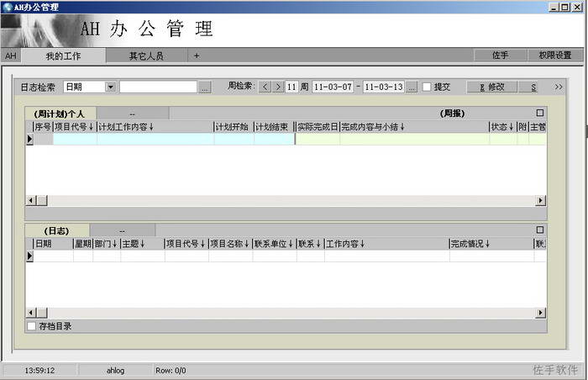
Task: Click the log search text field
Action: (x=158, y=87)
